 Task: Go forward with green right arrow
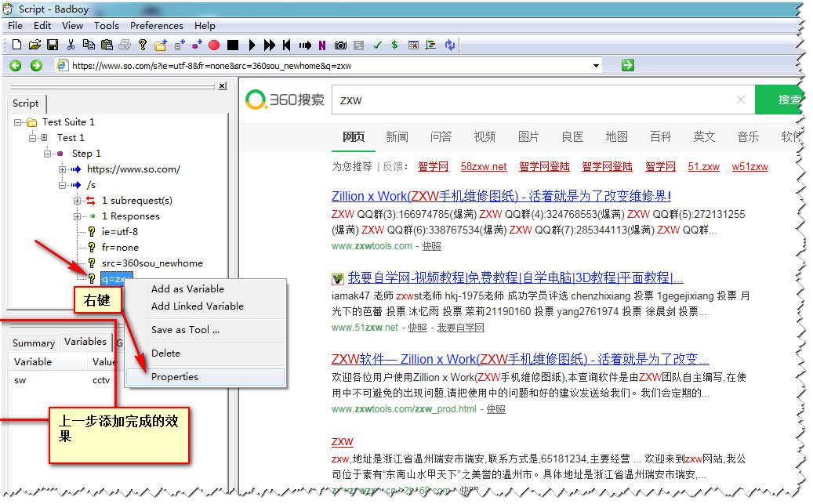(36, 65)
